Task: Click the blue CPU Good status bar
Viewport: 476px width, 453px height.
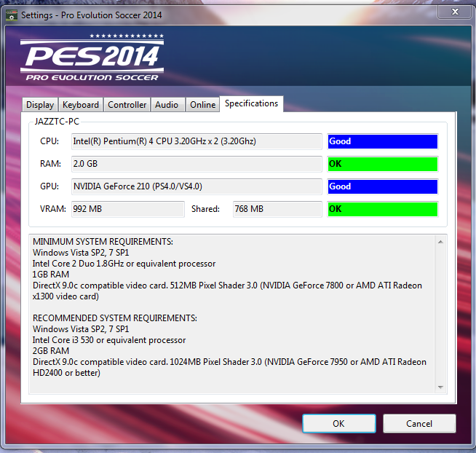Action: click(382, 141)
